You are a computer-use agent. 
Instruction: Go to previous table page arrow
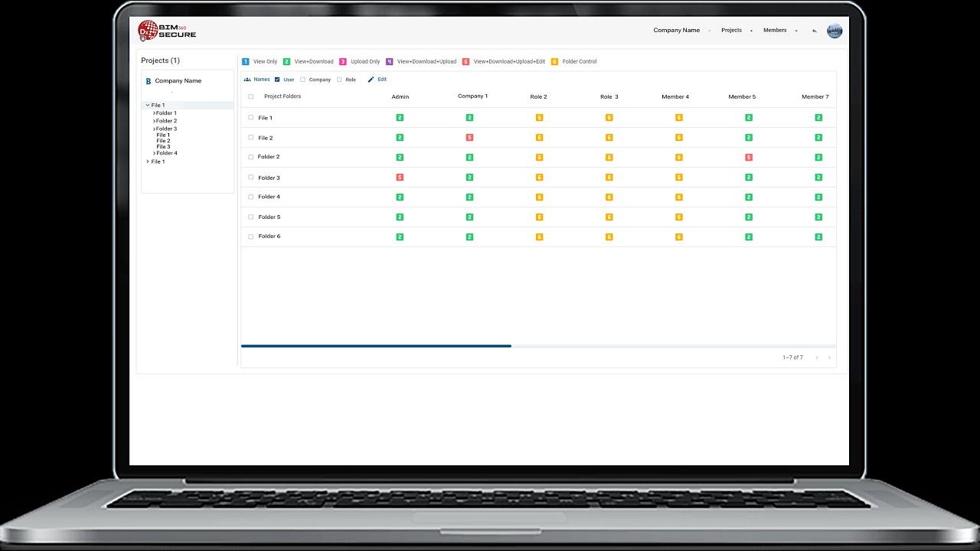pos(817,357)
